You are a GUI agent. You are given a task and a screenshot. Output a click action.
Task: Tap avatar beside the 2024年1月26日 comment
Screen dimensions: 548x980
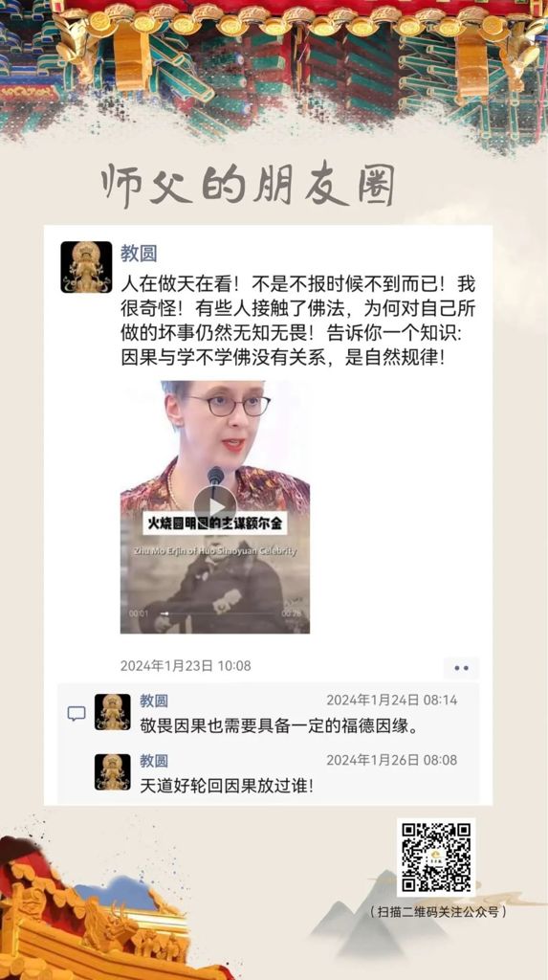coord(113,772)
